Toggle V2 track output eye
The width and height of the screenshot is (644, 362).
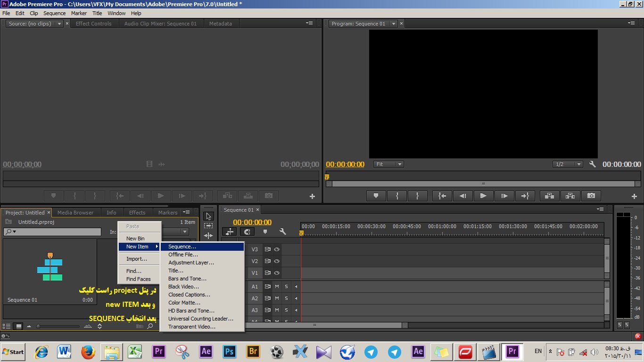pyautogui.click(x=277, y=261)
